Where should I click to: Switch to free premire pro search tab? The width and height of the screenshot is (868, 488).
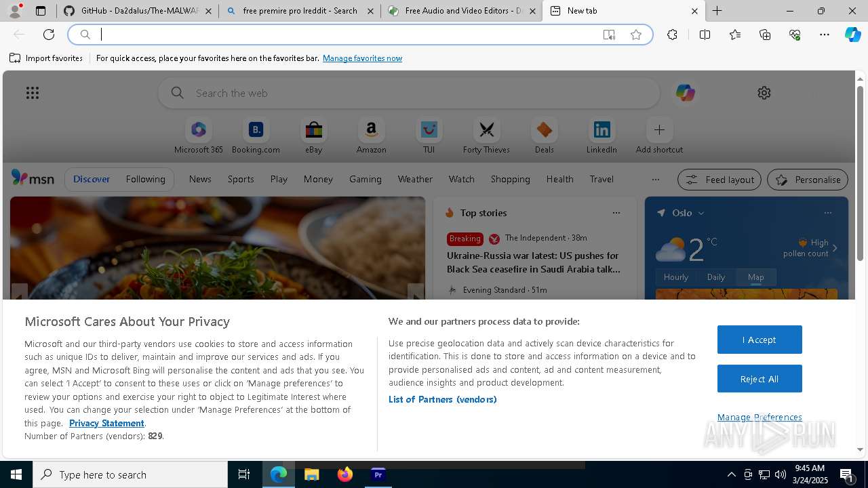(x=300, y=11)
